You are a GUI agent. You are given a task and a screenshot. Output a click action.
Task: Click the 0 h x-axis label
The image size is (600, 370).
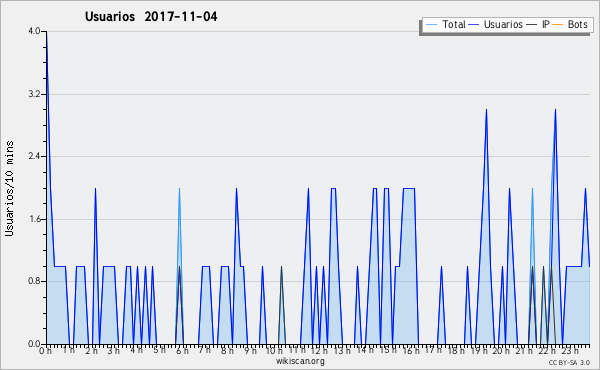[x=46, y=351]
